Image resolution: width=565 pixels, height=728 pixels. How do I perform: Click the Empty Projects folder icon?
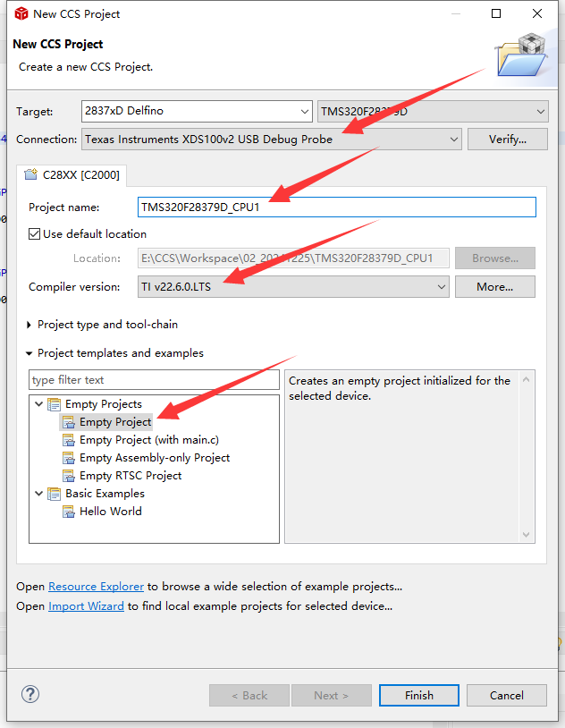pyautogui.click(x=55, y=404)
